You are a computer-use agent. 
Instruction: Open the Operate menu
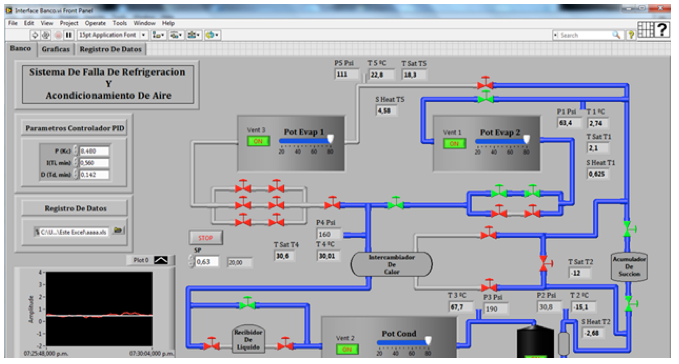coord(95,23)
